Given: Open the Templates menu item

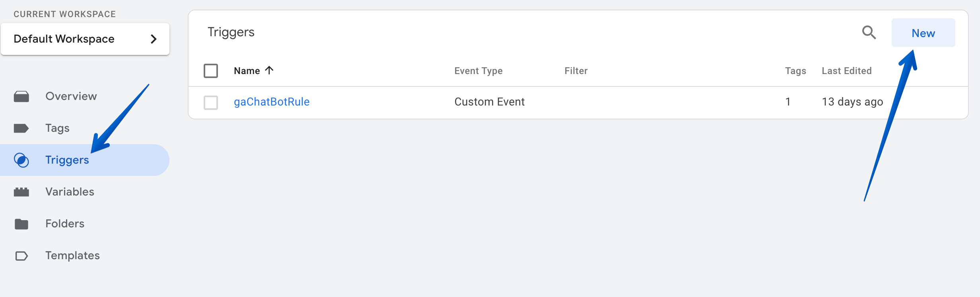Looking at the screenshot, I should point(72,256).
